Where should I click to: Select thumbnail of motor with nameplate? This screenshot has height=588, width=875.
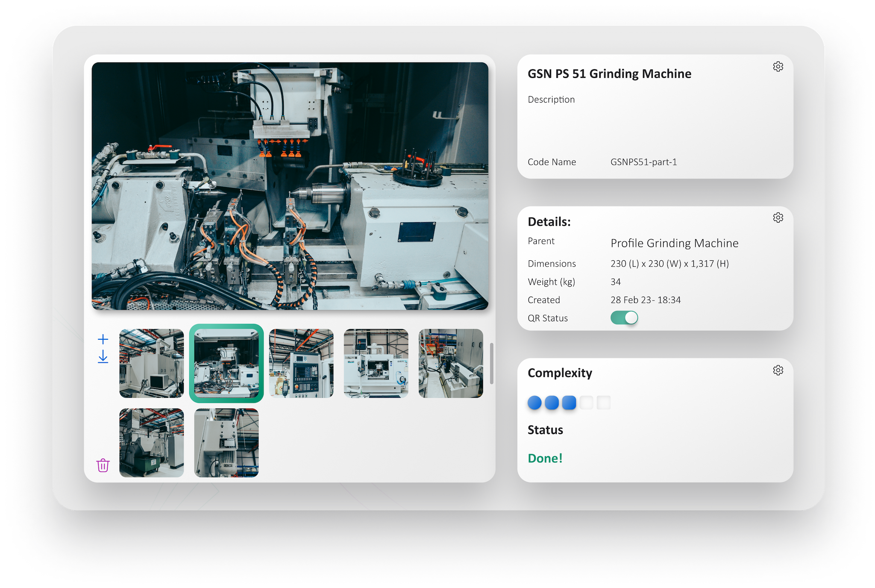(x=226, y=443)
